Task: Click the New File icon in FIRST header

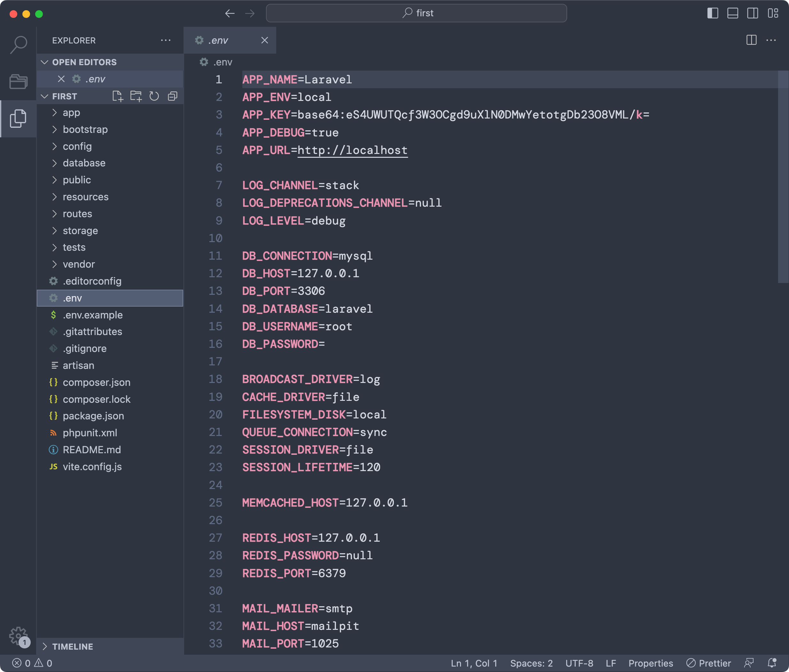Action: click(x=118, y=96)
